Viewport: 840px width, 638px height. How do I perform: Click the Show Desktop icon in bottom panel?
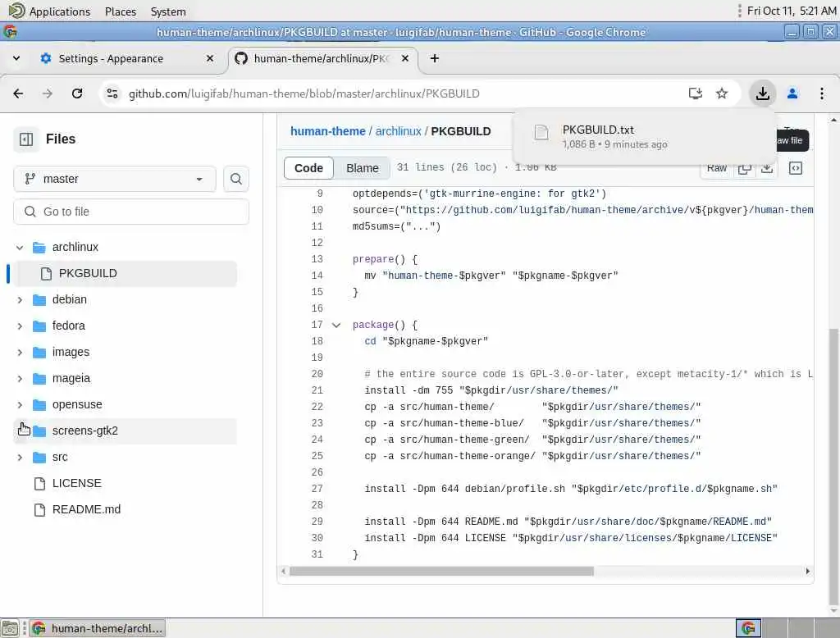10,628
